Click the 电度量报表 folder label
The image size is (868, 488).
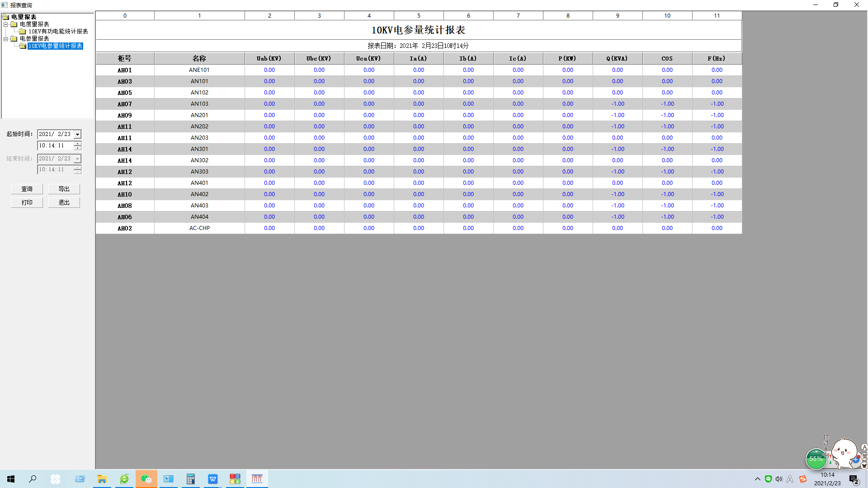click(34, 24)
